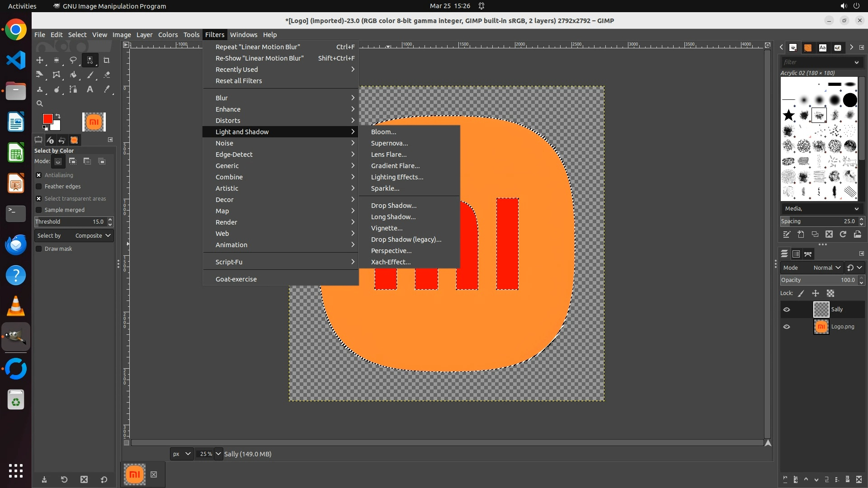Activate the Free Select lasso tool
The width and height of the screenshot is (868, 488).
click(x=73, y=60)
